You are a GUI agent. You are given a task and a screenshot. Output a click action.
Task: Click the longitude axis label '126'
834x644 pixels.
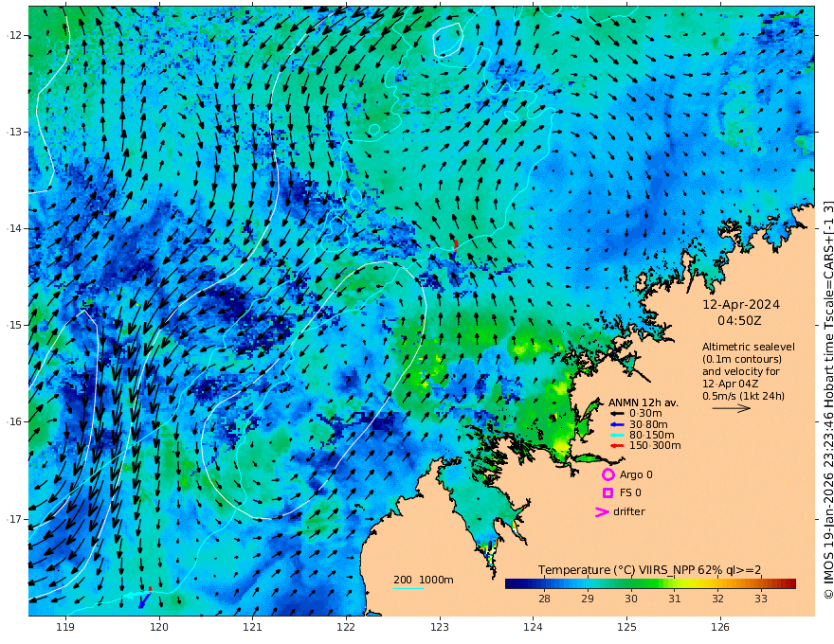point(720,627)
